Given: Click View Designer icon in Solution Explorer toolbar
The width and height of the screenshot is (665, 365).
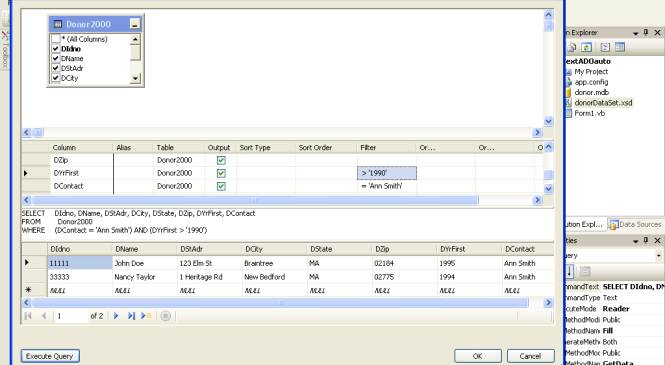Looking at the screenshot, I should [620, 47].
